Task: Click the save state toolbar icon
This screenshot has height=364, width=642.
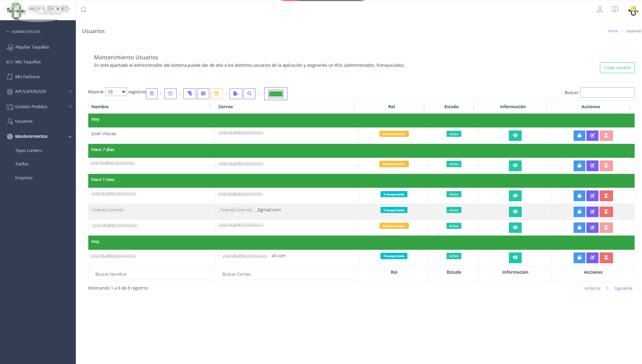Action: [x=152, y=94]
